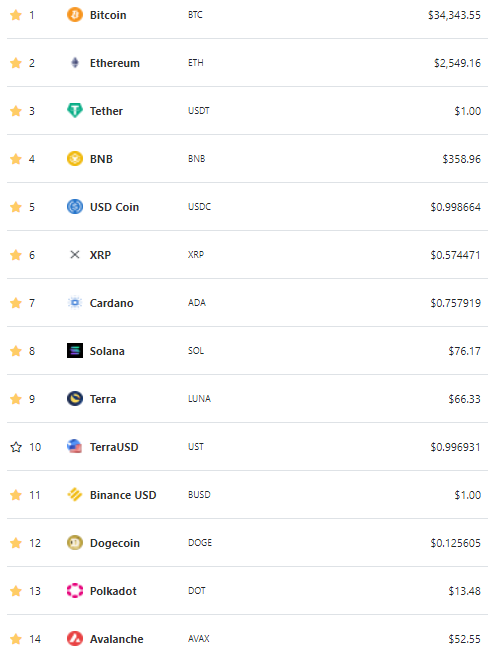Click the pink Polkadot logo icon
The width and height of the screenshot is (488, 662).
point(75,591)
